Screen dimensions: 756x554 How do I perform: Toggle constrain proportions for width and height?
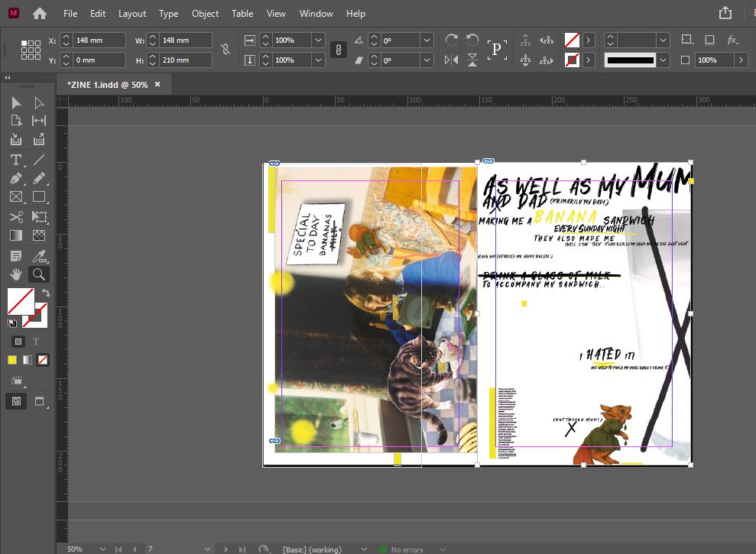point(225,50)
